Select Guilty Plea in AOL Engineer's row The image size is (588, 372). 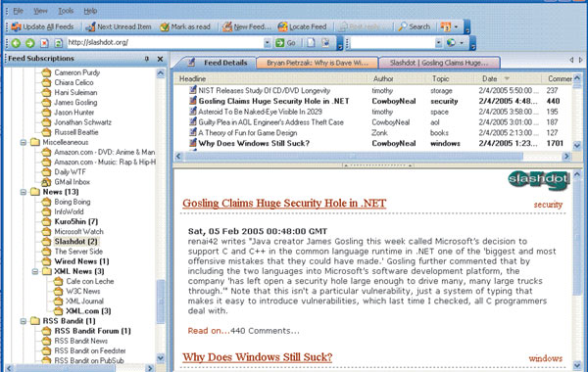click(374, 122)
